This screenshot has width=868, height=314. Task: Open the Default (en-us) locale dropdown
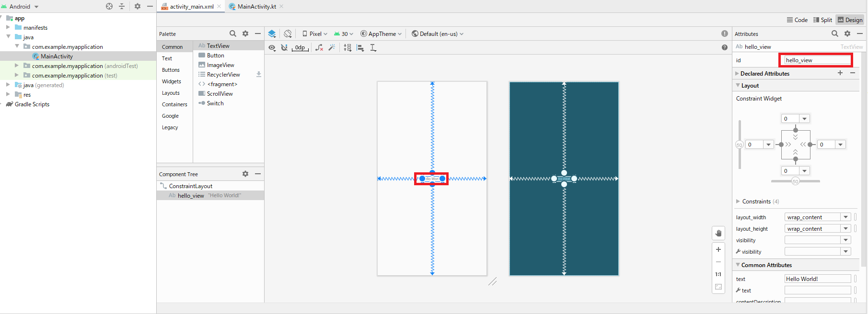[x=438, y=34]
